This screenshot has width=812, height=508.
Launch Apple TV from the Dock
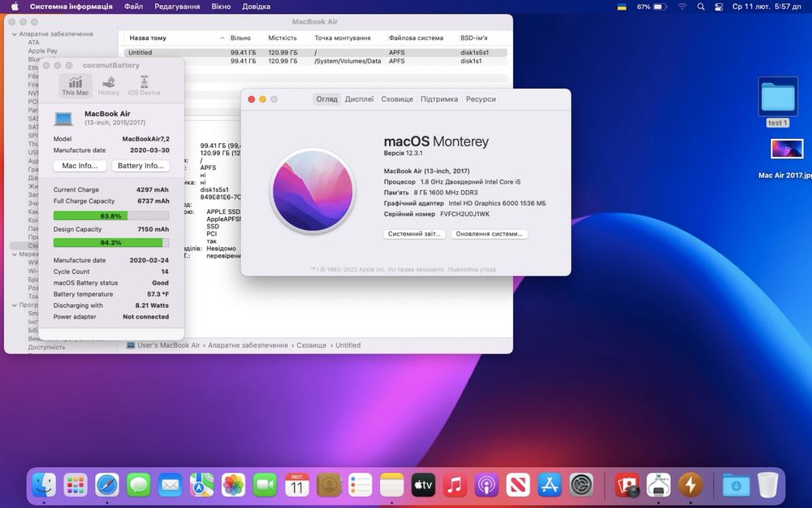tap(423, 485)
